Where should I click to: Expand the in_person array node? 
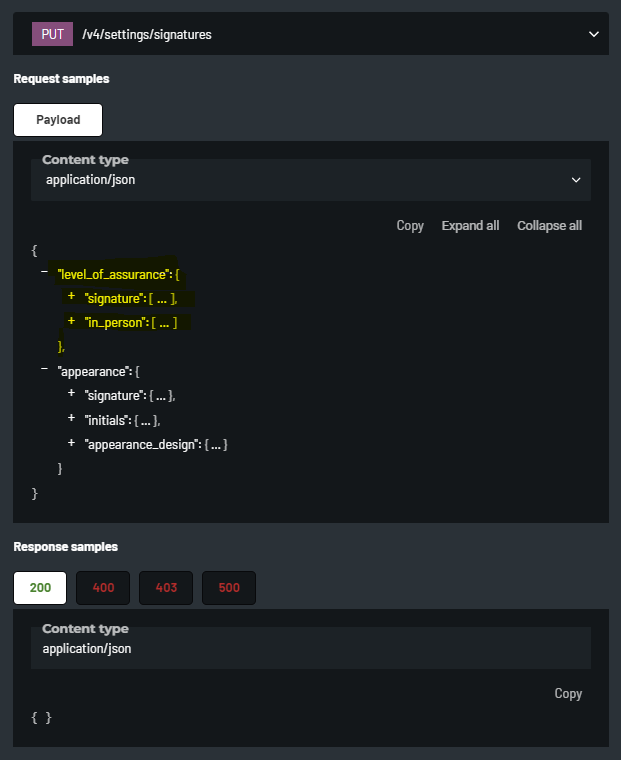click(72, 321)
